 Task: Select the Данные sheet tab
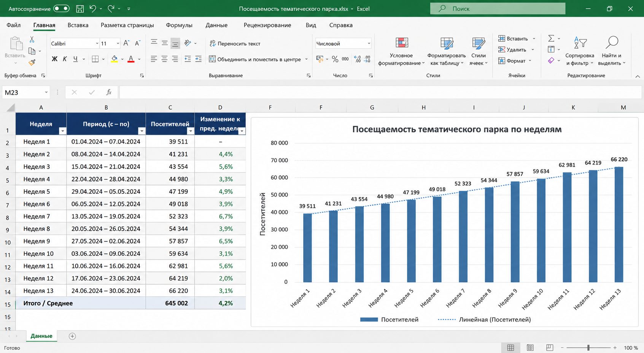pos(41,336)
